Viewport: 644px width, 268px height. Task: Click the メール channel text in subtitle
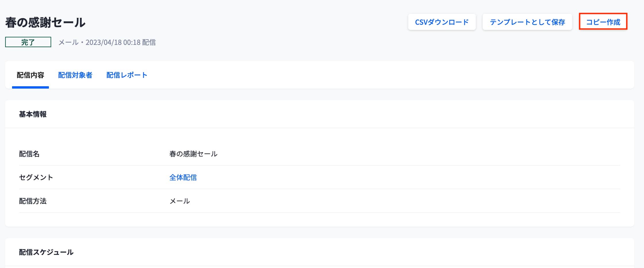click(68, 43)
